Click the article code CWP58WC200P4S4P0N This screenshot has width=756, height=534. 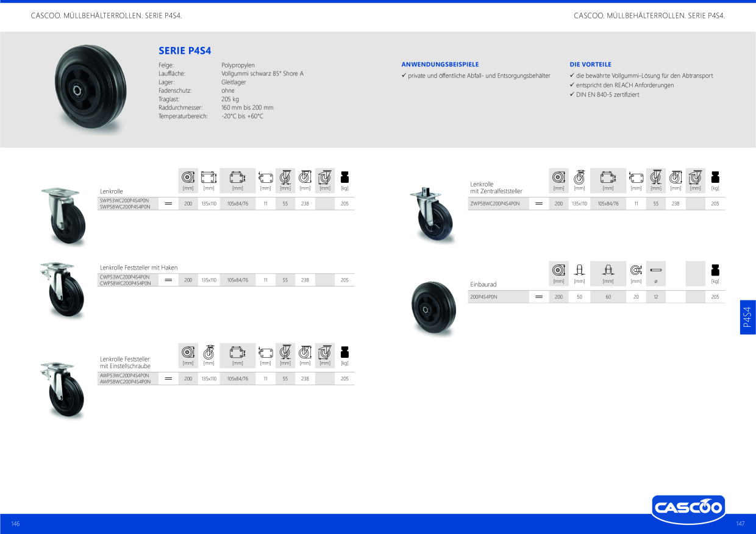point(125,283)
